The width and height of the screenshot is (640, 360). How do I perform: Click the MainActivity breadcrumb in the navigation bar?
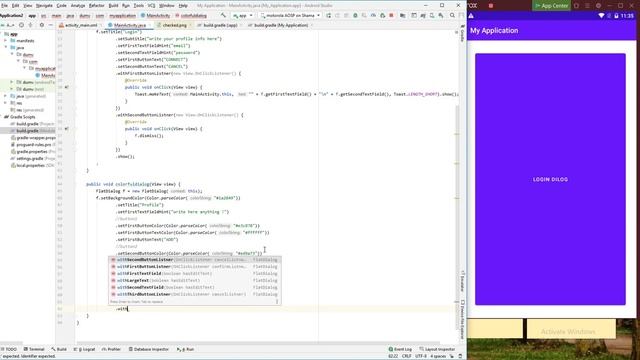pos(156,16)
